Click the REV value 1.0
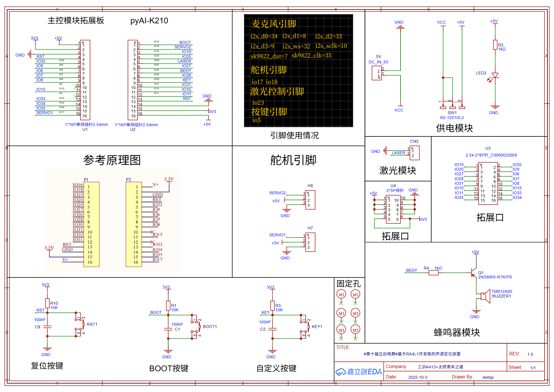Screen dimensions: 554x392 (x=530, y=354)
